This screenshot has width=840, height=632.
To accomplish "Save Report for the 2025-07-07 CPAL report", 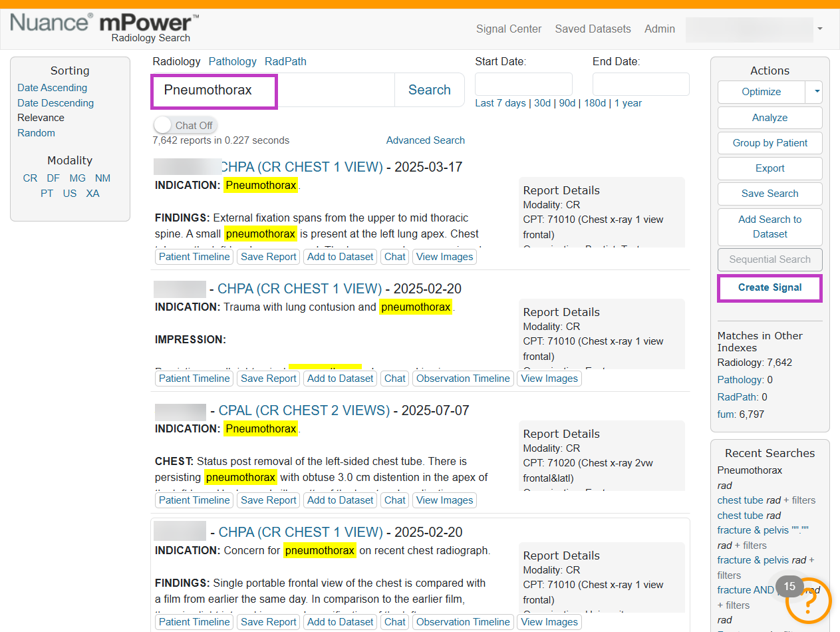I will (268, 500).
